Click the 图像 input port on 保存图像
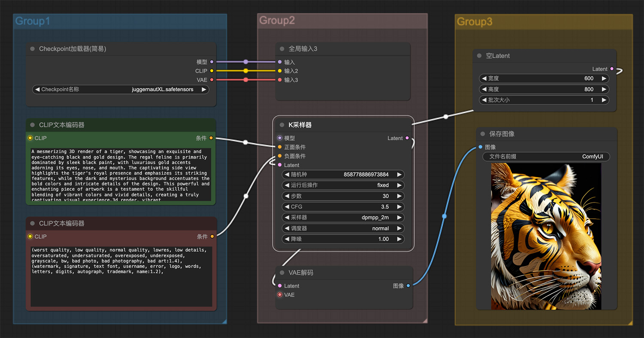 click(x=480, y=147)
